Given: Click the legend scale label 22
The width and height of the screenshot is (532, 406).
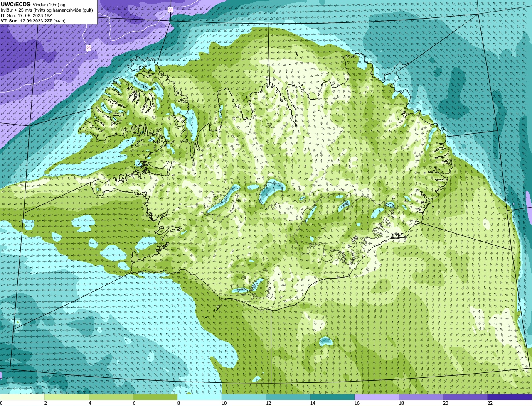Looking at the screenshot, I should pos(490,403).
